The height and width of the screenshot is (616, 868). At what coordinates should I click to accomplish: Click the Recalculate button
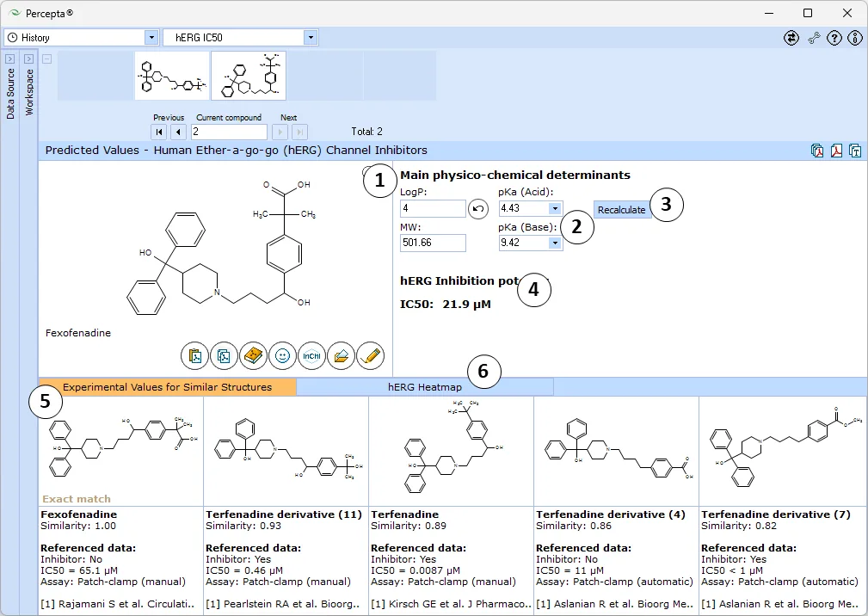point(622,210)
